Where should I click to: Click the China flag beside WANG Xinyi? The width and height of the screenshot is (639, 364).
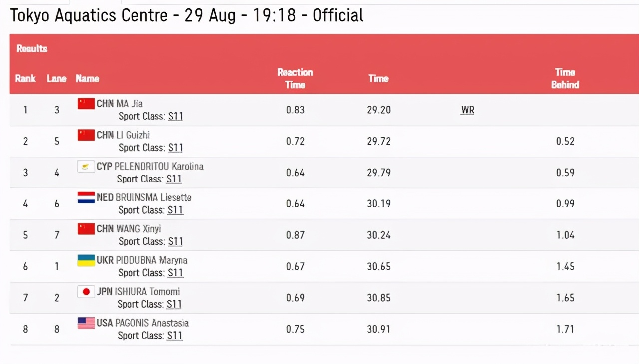point(86,229)
